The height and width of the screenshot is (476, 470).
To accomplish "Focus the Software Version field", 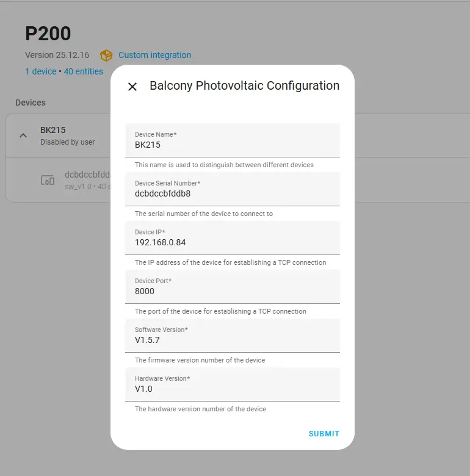I will 232,341.
